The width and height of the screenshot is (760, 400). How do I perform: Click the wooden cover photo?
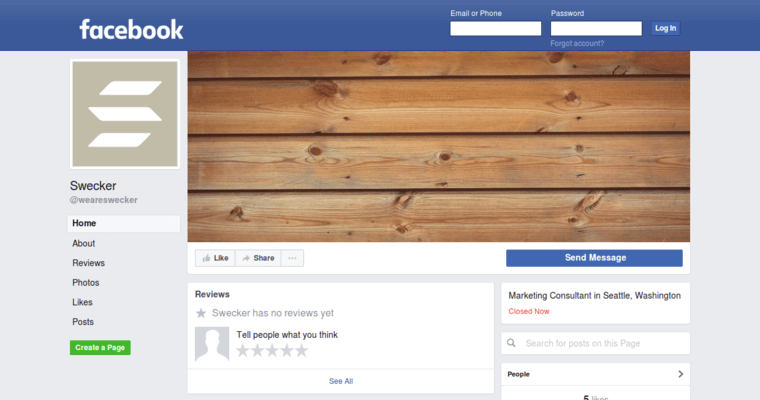pos(438,146)
